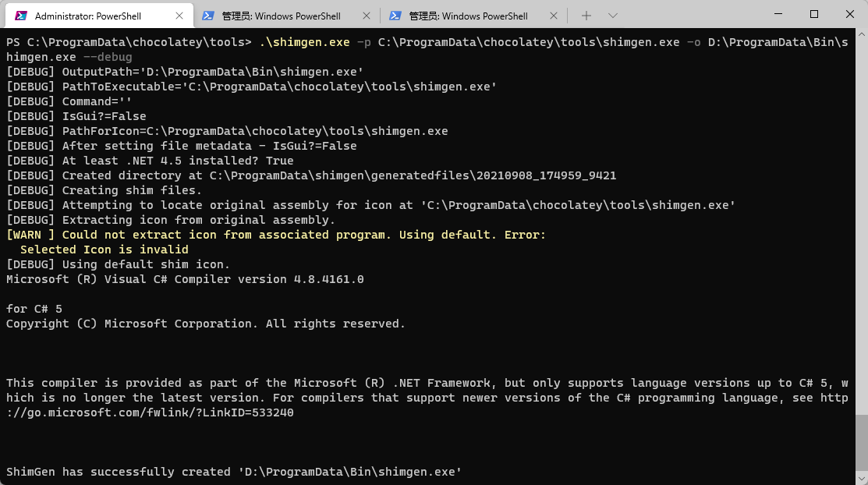Expand the new tab profile dropdown
868x485 pixels.
[612, 16]
